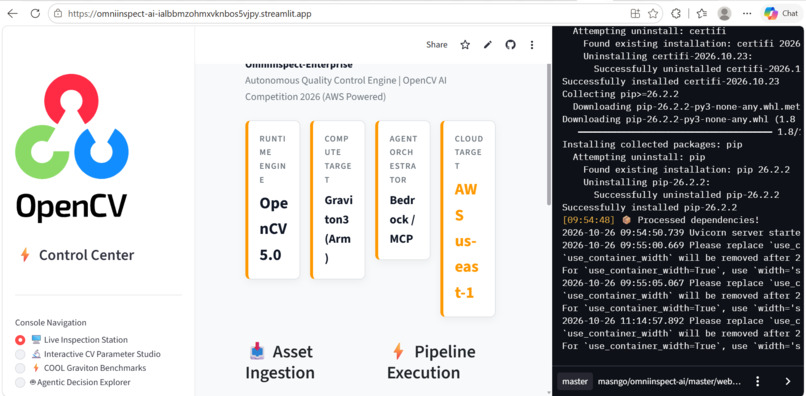806x396 pixels.
Task: Select Live Inspection Station radio option
Action: point(71,340)
